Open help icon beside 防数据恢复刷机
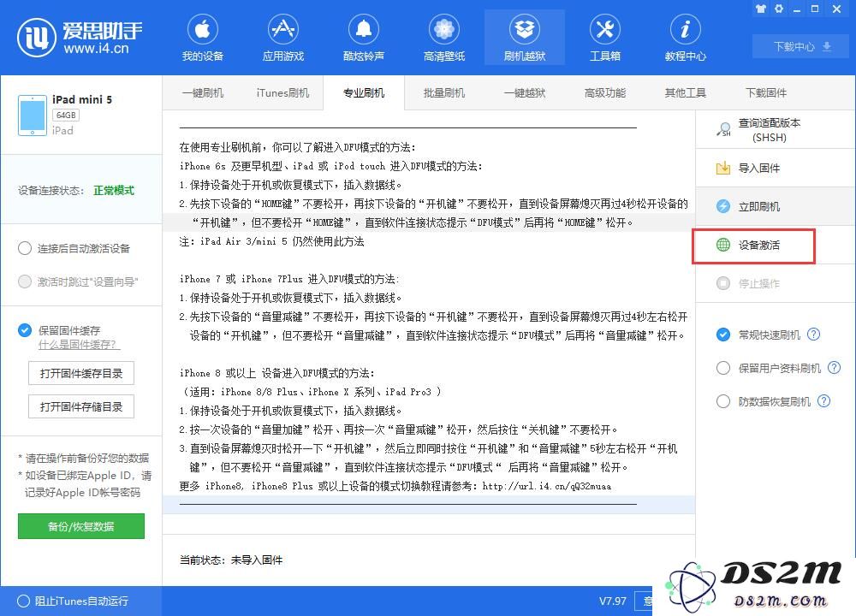Image resolution: width=856 pixels, height=616 pixels. point(823,401)
